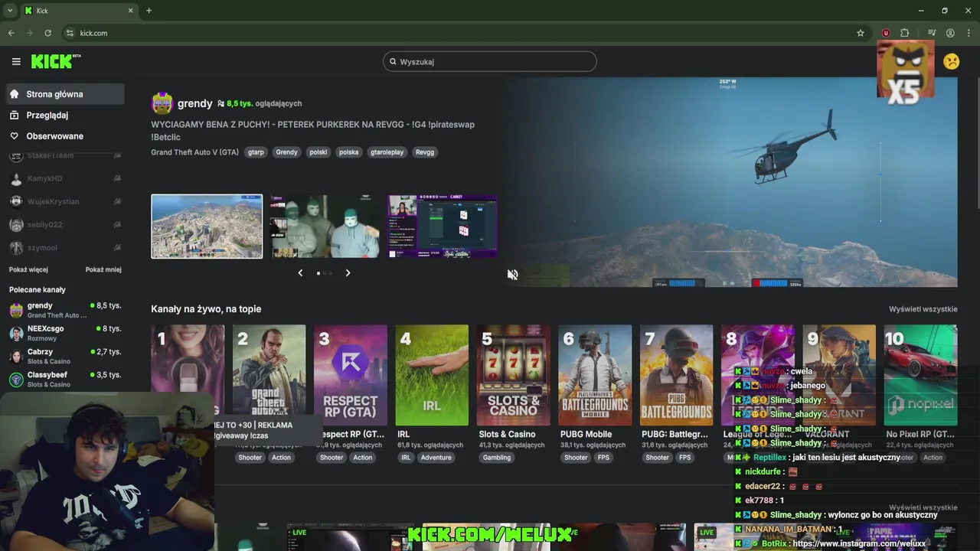
Task: Click Classybeef avatar in recommended channels
Action: [16, 379]
